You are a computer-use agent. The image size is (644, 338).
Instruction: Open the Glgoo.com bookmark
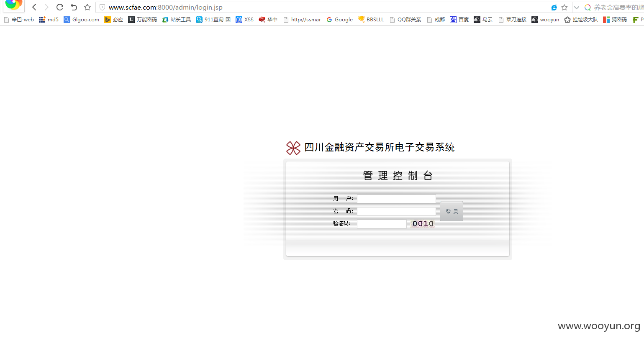coord(82,20)
